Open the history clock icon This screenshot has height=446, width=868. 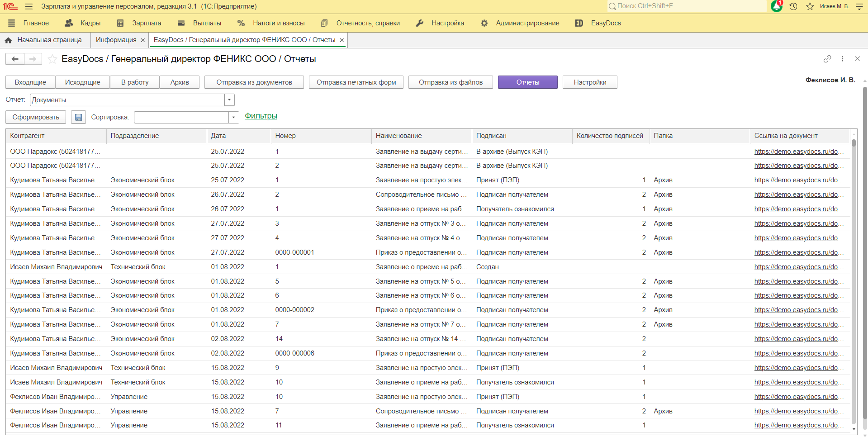point(793,6)
